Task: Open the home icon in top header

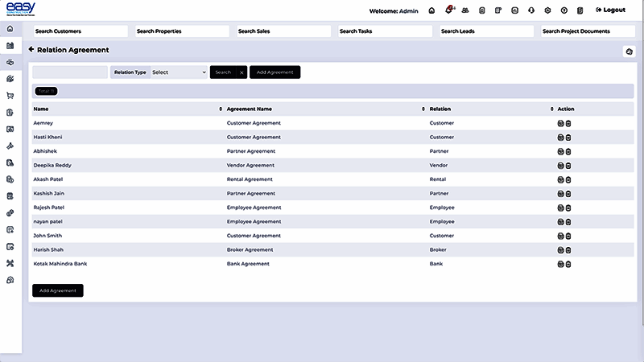Action: [431, 10]
